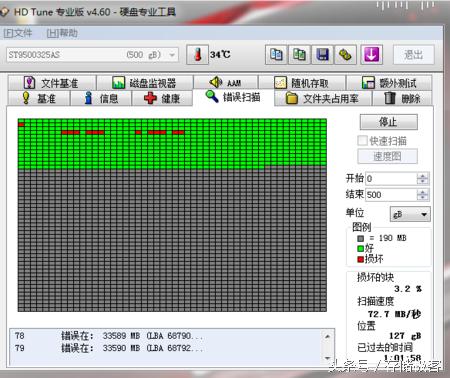Decrease the 开始 value with down arrow
This screenshot has height=378, width=450.
coord(423,182)
